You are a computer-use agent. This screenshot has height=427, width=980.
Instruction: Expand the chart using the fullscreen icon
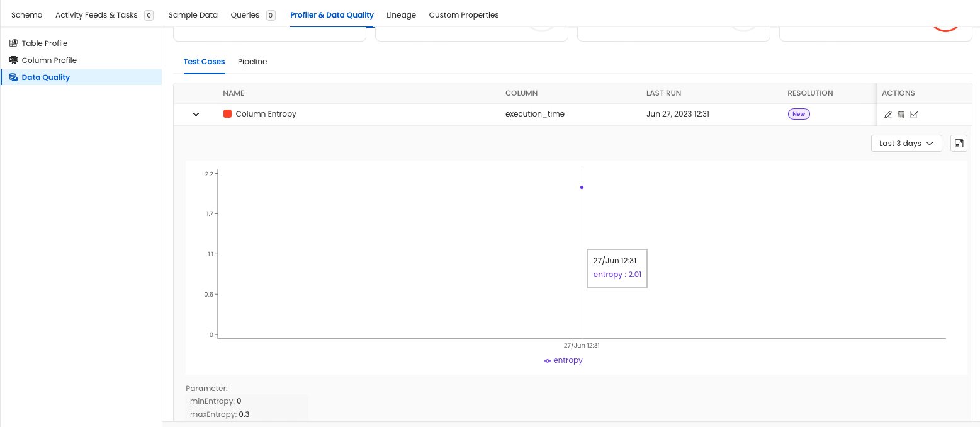959,143
